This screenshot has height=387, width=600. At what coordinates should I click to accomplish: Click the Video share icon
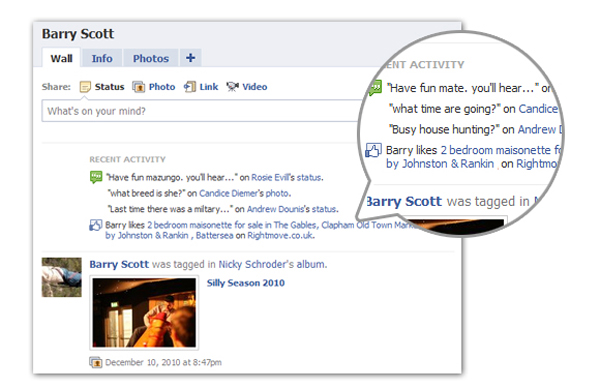(232, 87)
